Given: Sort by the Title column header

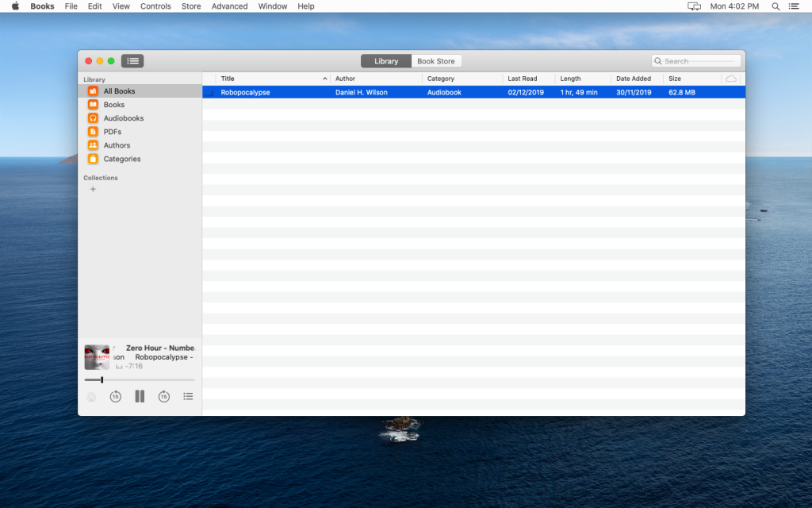Looking at the screenshot, I should click(273, 79).
